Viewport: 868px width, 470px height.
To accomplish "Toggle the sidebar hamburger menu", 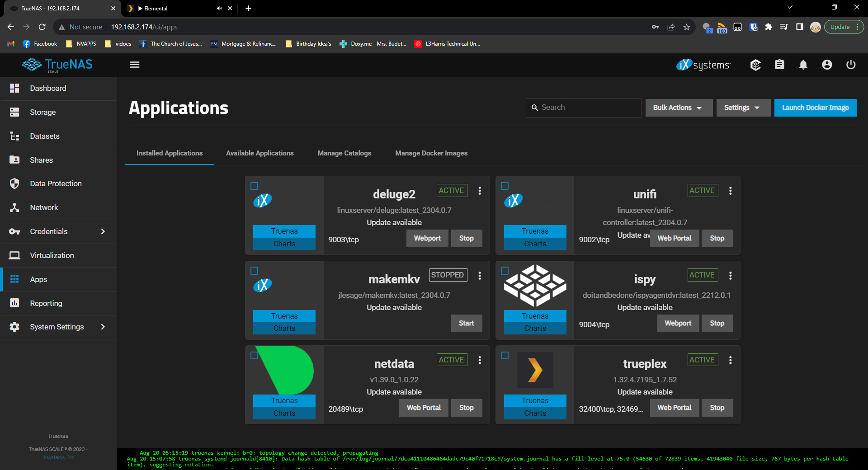I will [x=135, y=65].
